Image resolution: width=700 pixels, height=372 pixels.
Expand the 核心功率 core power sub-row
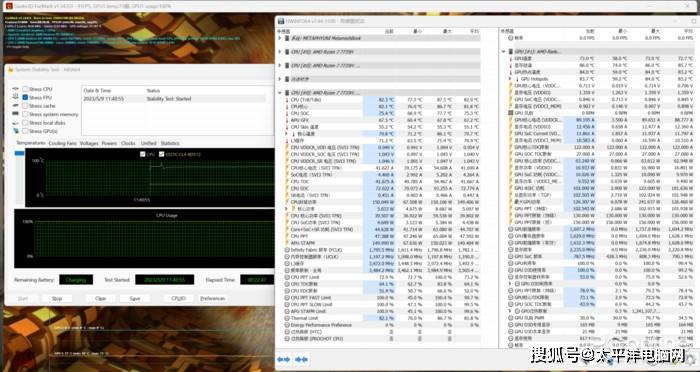[287, 209]
